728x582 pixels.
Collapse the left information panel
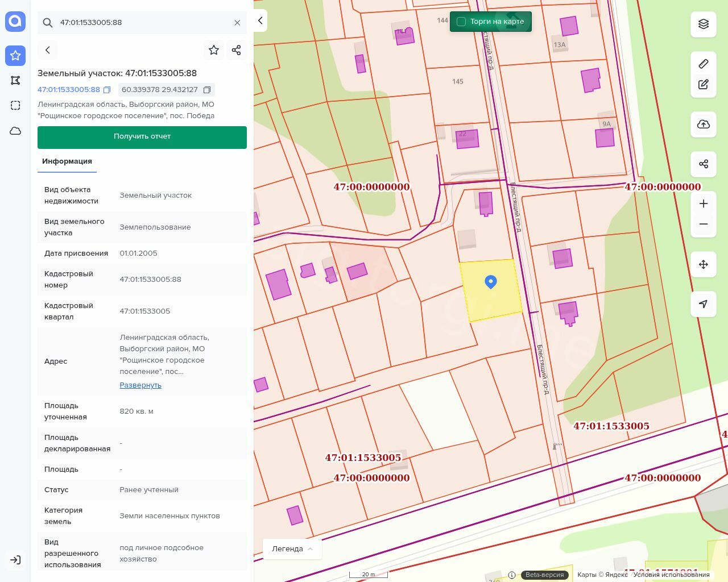tap(260, 20)
